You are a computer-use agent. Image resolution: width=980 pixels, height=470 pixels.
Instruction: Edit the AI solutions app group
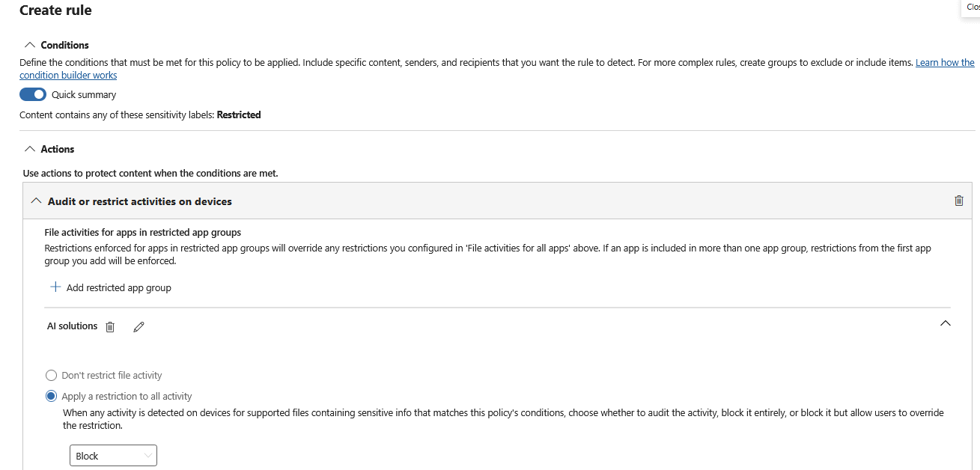[139, 327]
